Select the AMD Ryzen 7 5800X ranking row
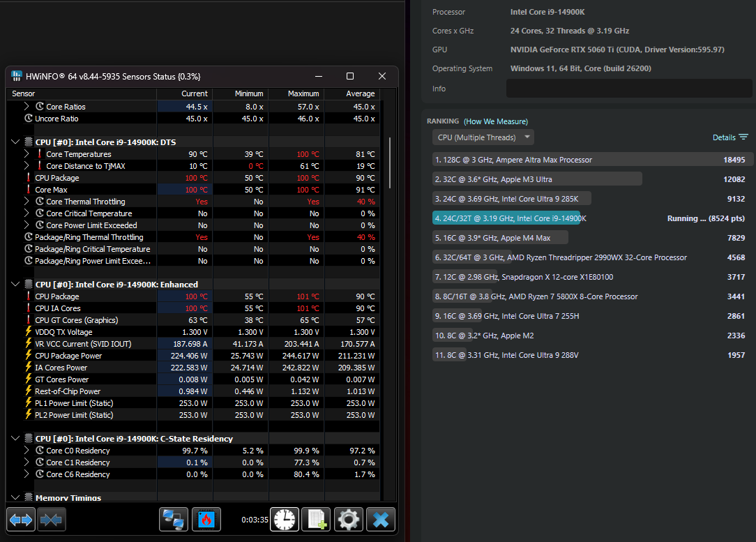The image size is (756, 542). tap(591, 296)
